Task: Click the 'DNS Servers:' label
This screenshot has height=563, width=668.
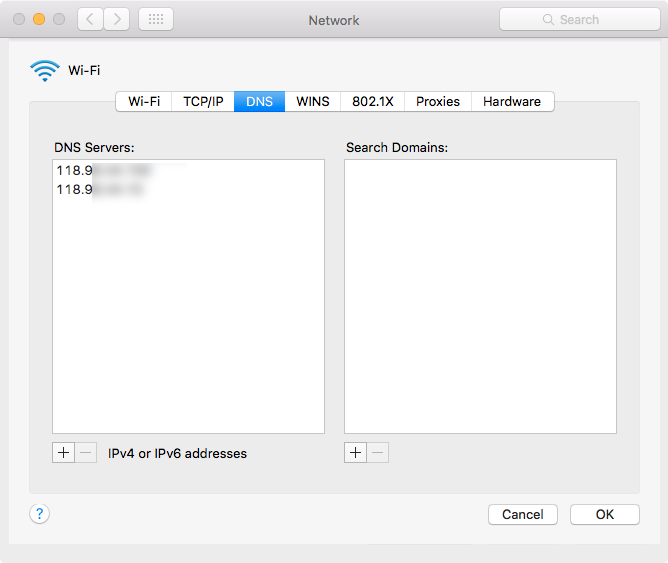Action: point(94,147)
